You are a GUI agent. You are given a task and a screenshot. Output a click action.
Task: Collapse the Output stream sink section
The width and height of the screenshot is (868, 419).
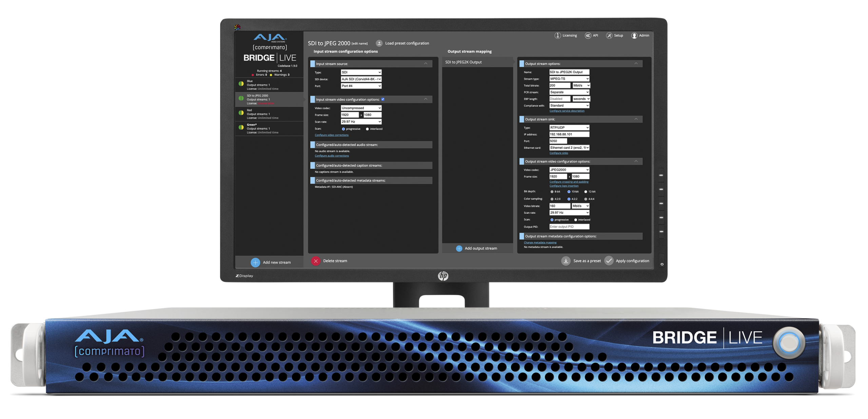click(x=636, y=119)
